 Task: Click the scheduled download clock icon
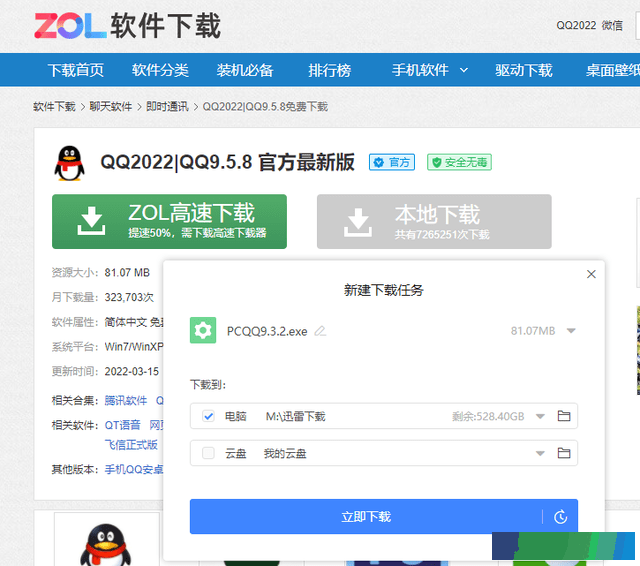tap(560, 517)
